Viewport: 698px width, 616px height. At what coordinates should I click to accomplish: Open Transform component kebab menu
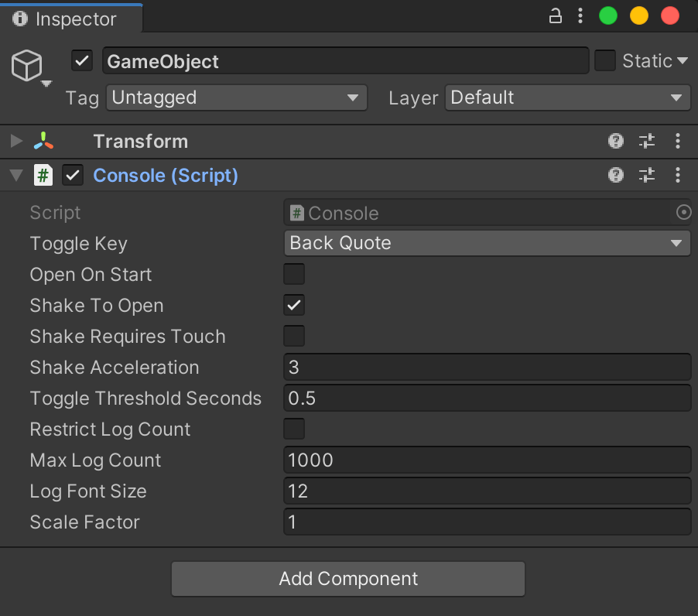[678, 141]
